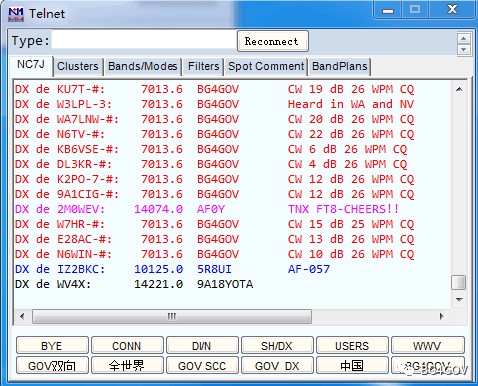Click the N1MM logo icon in title bar

click(x=16, y=14)
